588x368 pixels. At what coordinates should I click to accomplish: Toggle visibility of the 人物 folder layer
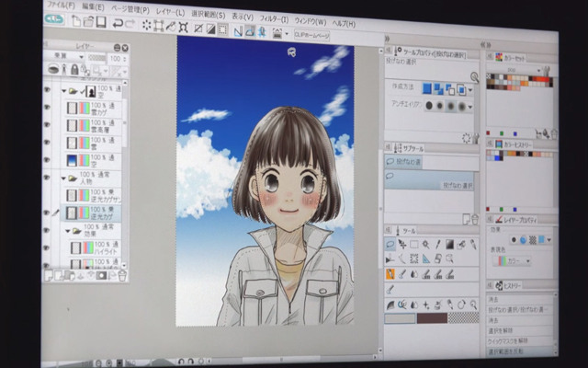pos(47,177)
